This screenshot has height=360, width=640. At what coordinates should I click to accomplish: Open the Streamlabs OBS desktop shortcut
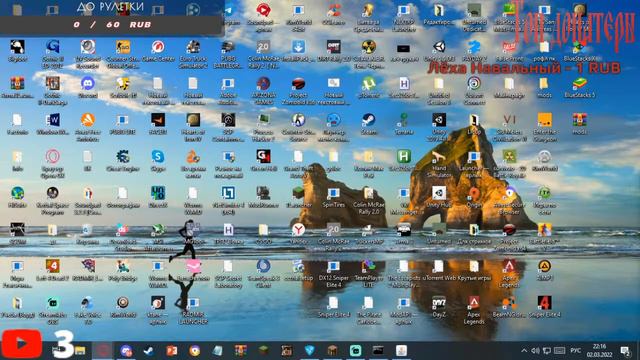pos(52,303)
